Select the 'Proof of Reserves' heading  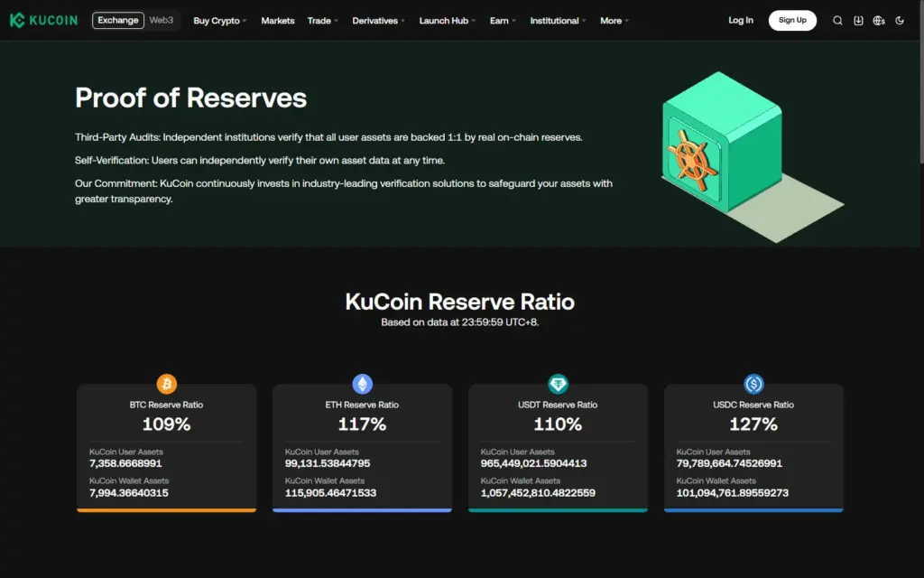(x=191, y=98)
